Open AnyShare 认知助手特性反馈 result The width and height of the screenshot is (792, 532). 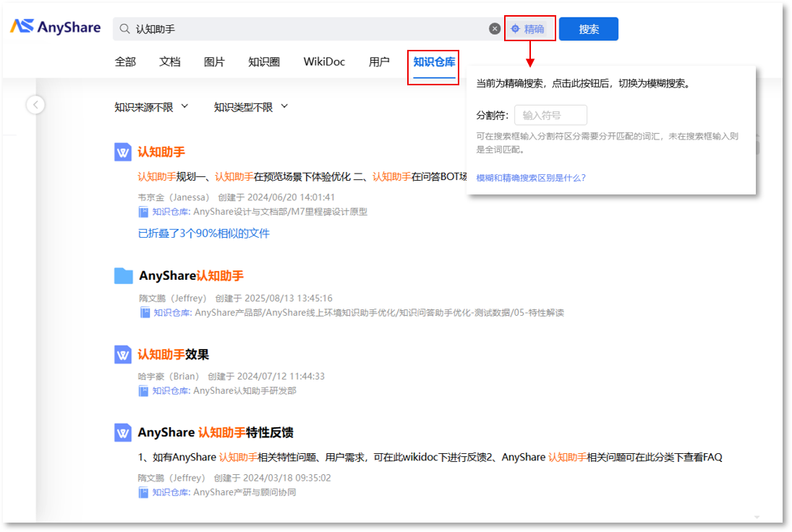coord(216,432)
